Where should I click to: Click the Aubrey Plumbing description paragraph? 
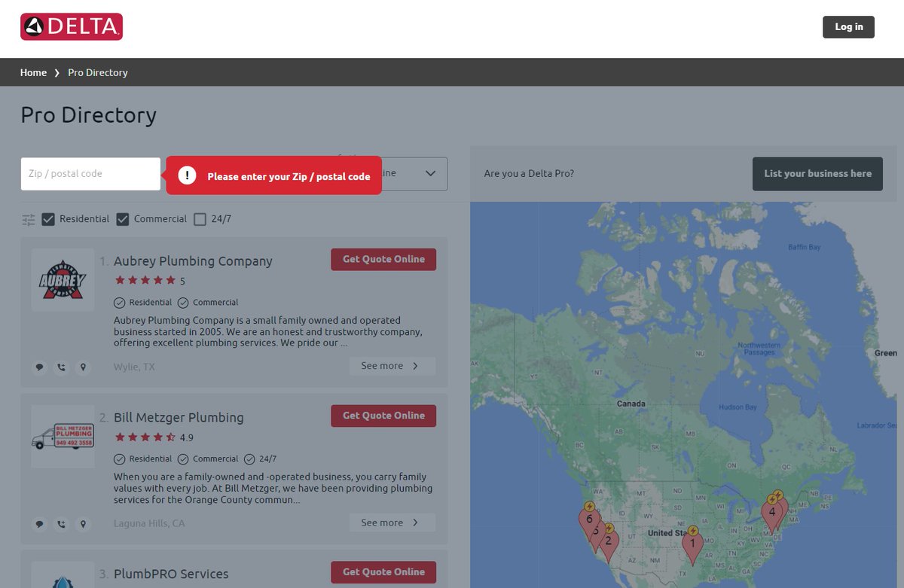tap(268, 332)
